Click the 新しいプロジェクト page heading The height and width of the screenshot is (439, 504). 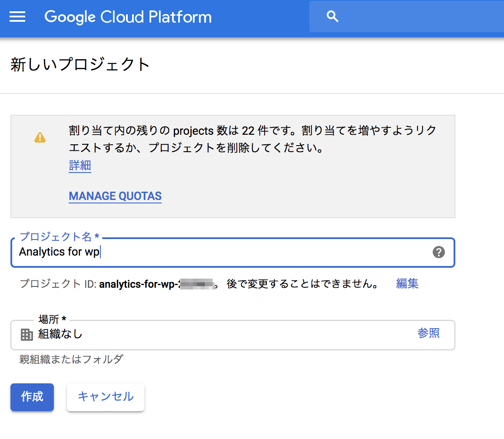pyautogui.click(x=80, y=64)
